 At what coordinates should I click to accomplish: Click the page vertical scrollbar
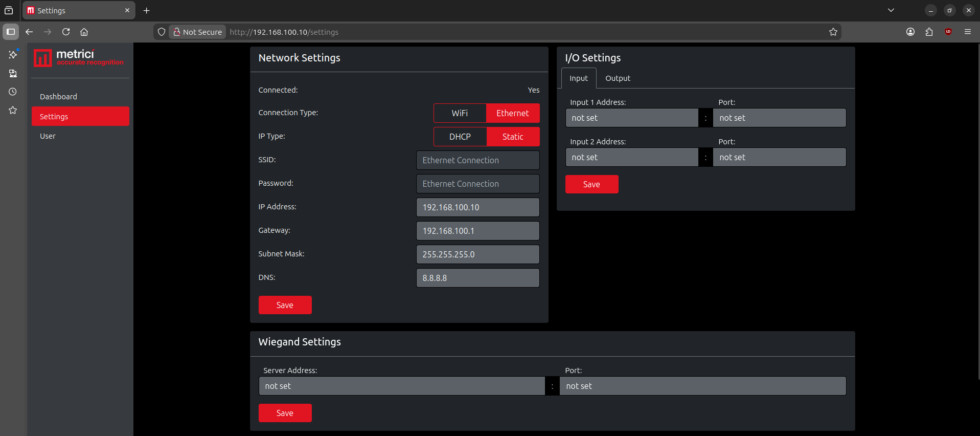tap(978, 211)
